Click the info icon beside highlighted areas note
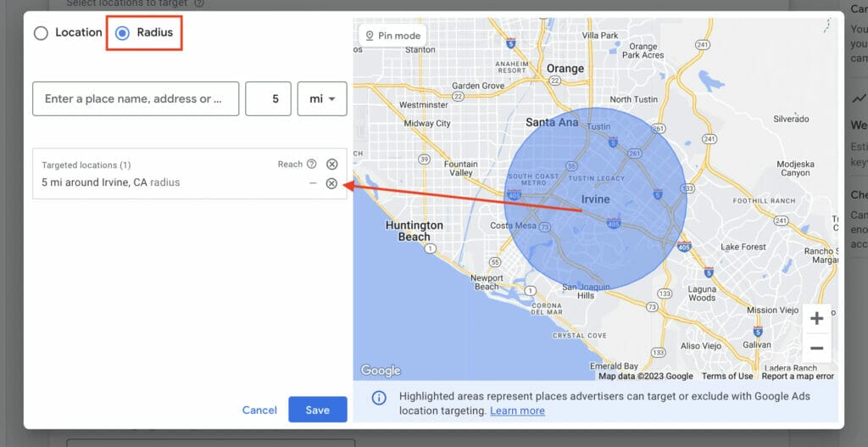This screenshot has height=447, width=868. (x=379, y=398)
